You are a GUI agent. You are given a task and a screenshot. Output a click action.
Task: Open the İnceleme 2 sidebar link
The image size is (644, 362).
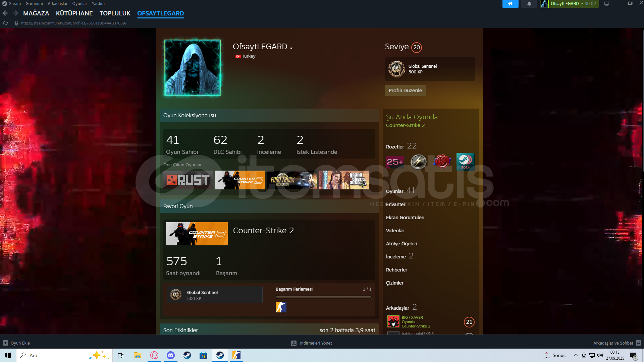pyautogui.click(x=399, y=256)
